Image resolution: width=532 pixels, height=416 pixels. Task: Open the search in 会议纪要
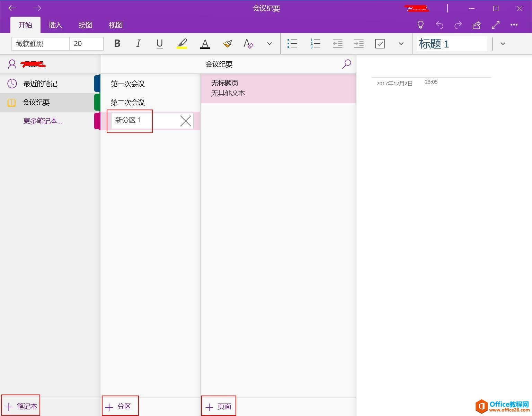[x=346, y=64]
